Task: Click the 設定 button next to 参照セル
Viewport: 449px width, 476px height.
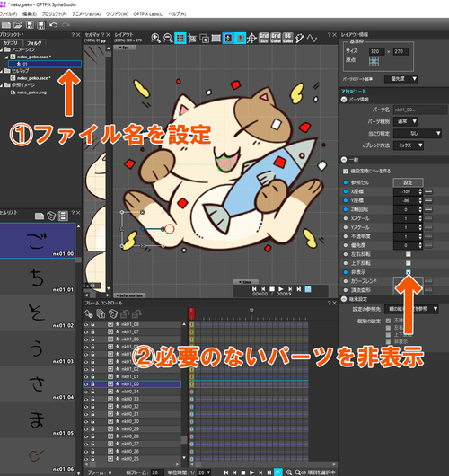Action: click(408, 182)
